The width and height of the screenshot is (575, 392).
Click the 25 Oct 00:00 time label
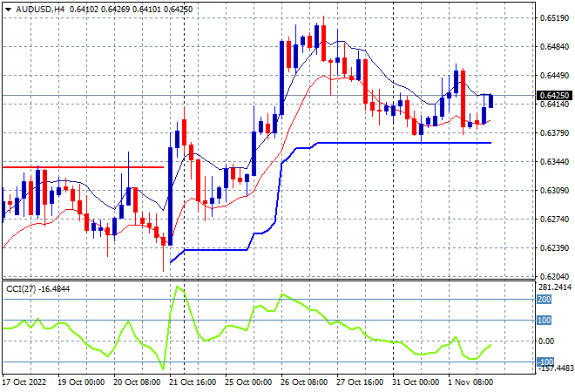(x=248, y=382)
